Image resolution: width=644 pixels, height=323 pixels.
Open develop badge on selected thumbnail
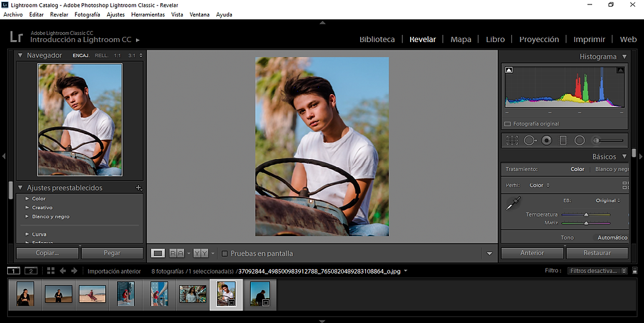231,303
